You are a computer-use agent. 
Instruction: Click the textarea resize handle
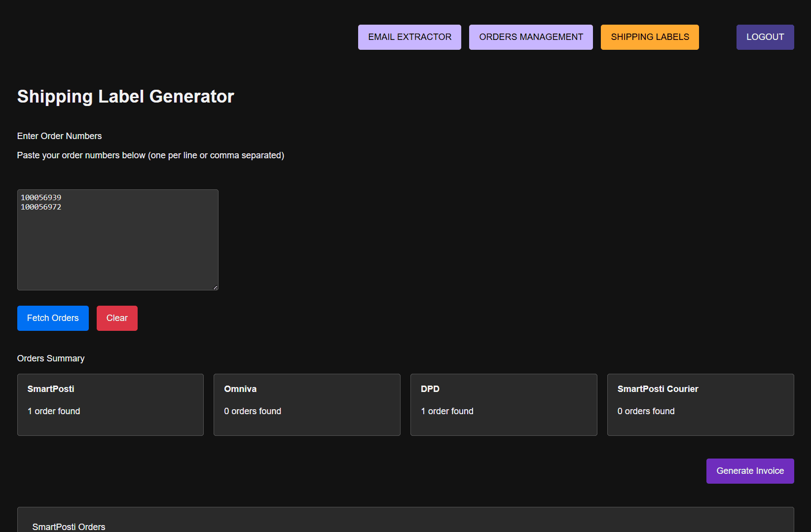tap(216, 286)
